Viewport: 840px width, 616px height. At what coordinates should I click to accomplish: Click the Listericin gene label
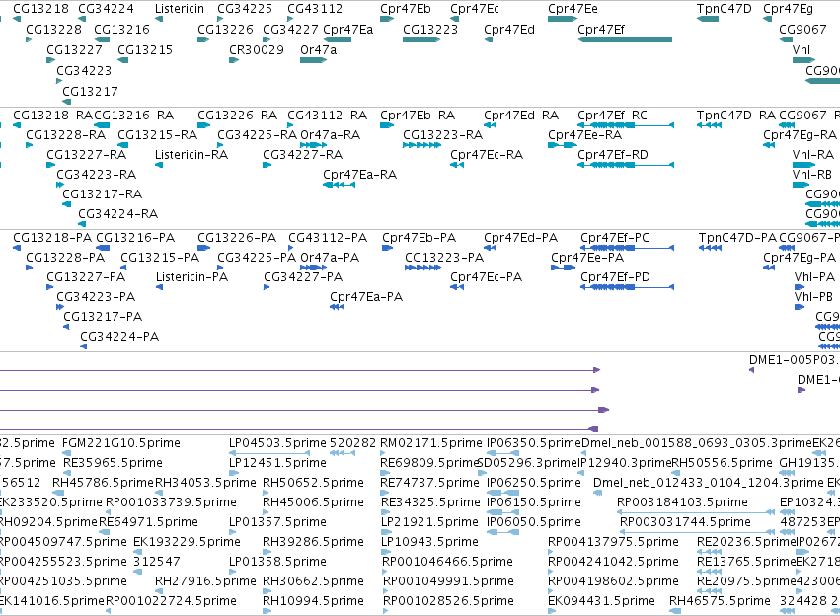(x=180, y=9)
